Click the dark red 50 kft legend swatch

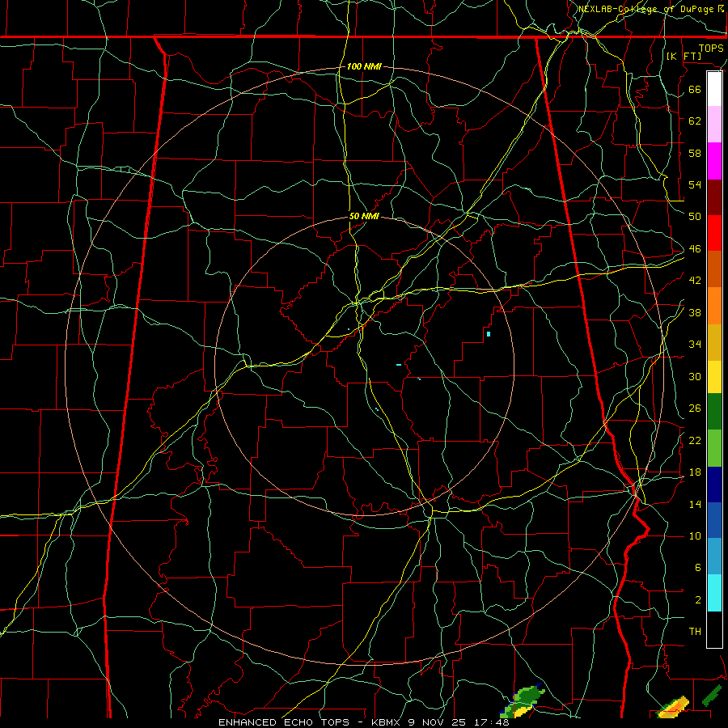[x=714, y=197]
